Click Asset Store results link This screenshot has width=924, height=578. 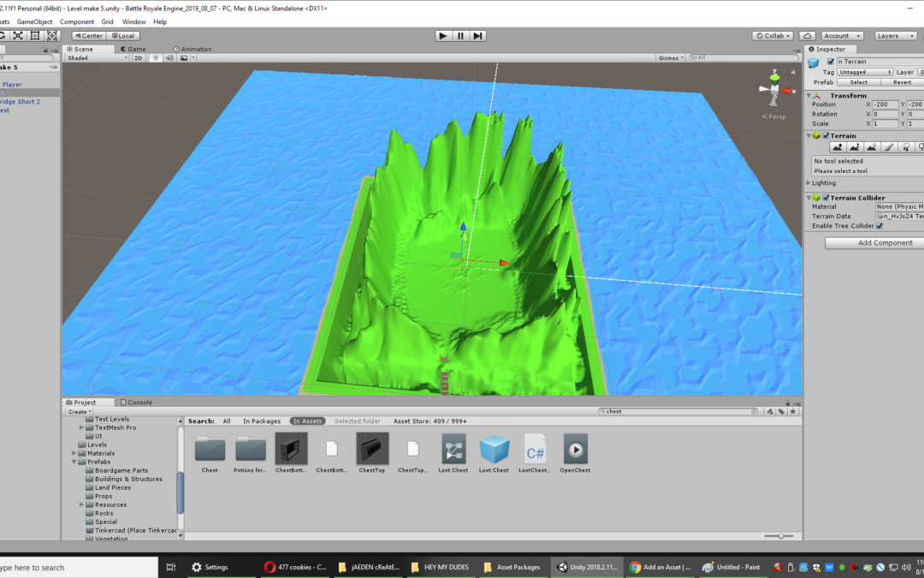point(430,421)
